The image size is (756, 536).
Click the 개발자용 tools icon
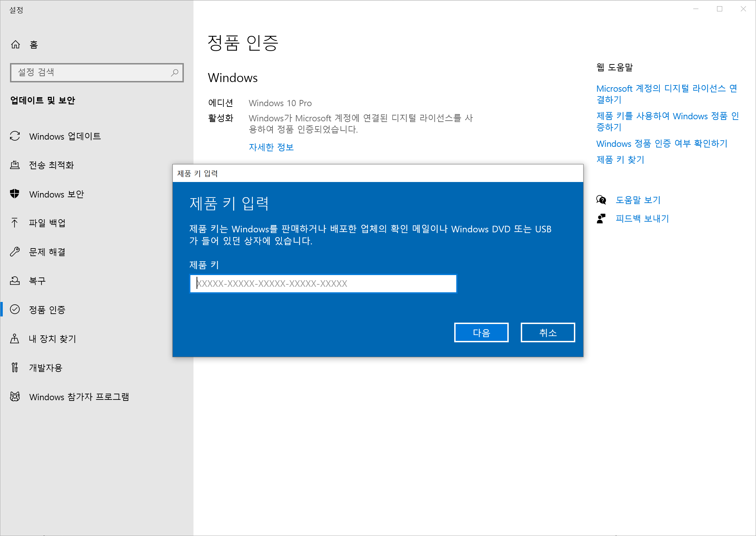[x=15, y=367]
